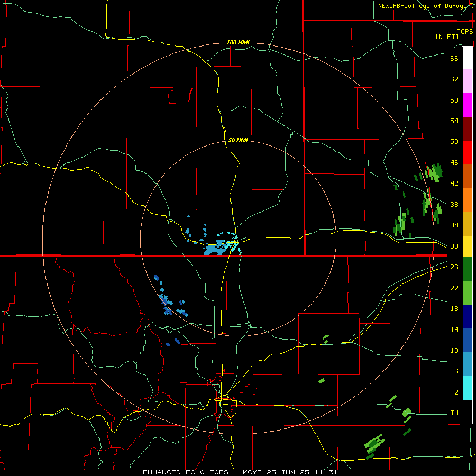Click the 'TOPS' legend title
This screenshot has height=476, width=476.
click(x=465, y=31)
